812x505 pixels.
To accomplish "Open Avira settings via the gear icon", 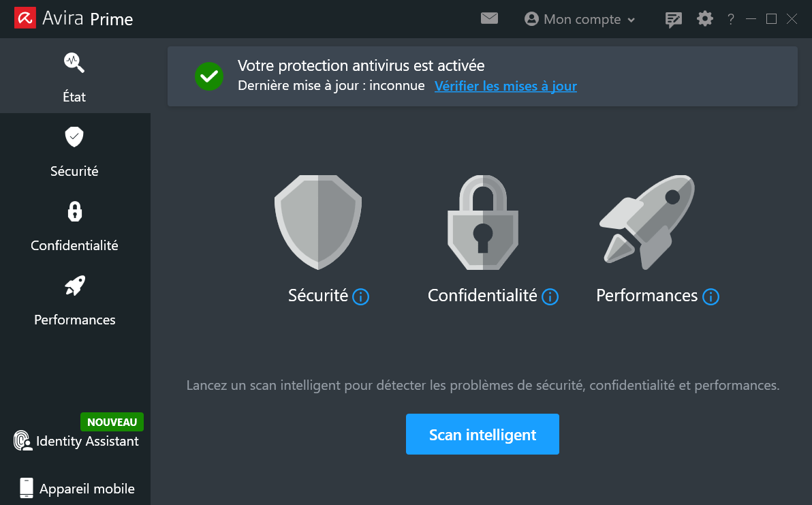I will (704, 19).
